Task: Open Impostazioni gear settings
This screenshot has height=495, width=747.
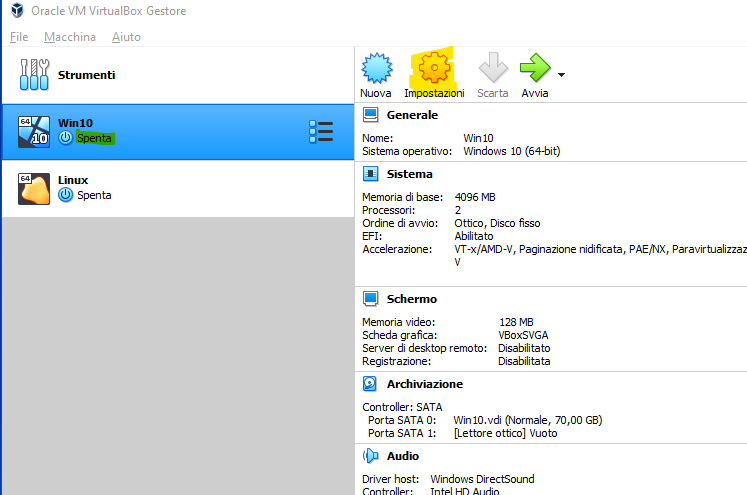Action: point(434,68)
